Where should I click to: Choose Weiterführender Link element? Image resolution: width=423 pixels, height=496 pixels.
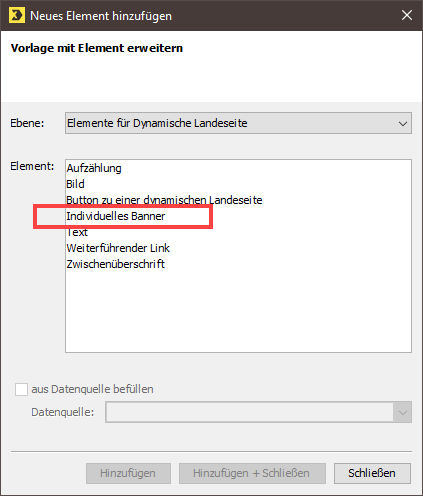point(118,248)
